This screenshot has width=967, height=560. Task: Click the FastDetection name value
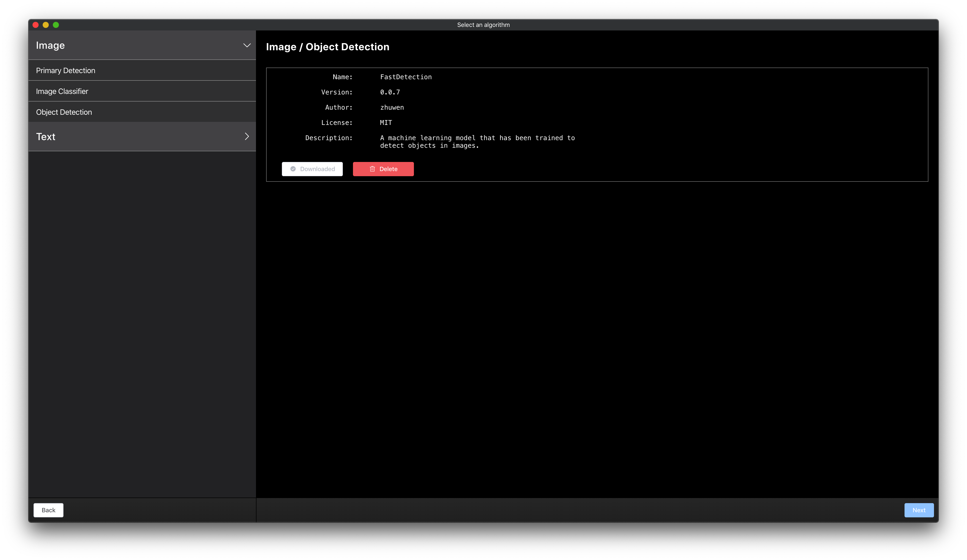point(406,77)
